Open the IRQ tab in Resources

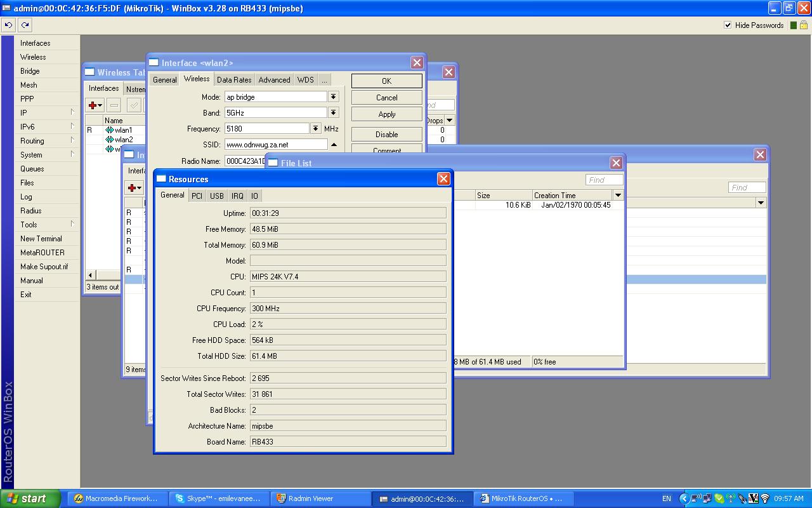click(x=237, y=196)
